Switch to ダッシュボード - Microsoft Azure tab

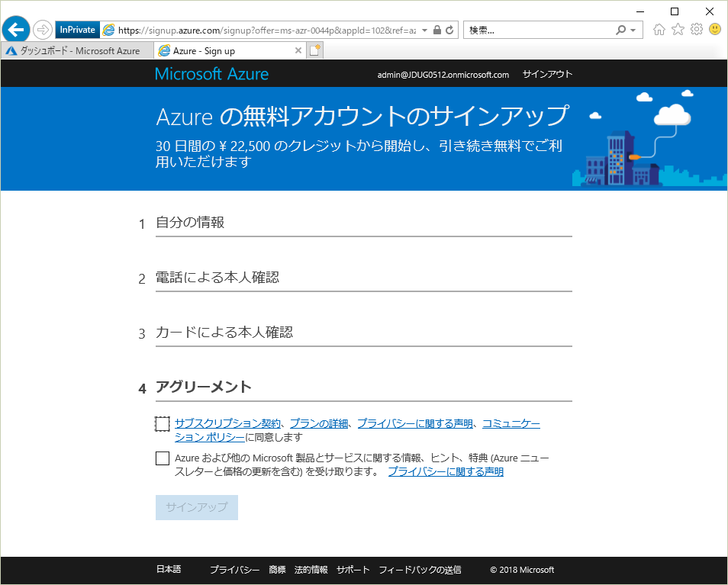click(x=77, y=50)
